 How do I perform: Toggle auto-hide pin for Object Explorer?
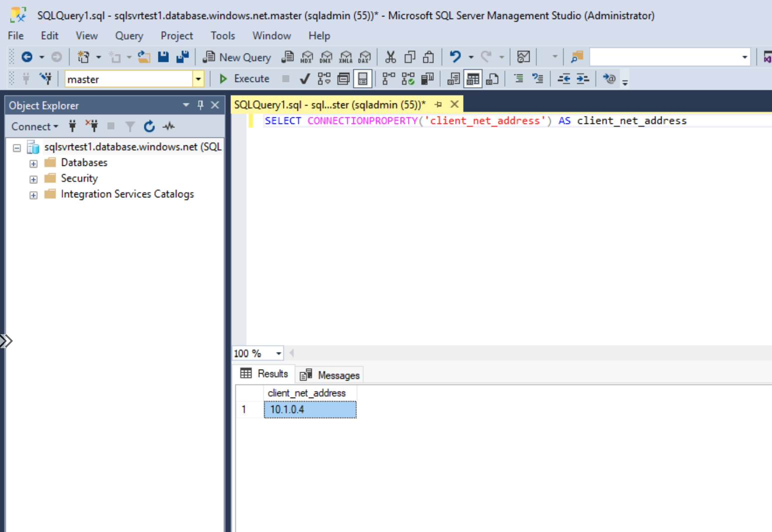coord(200,105)
